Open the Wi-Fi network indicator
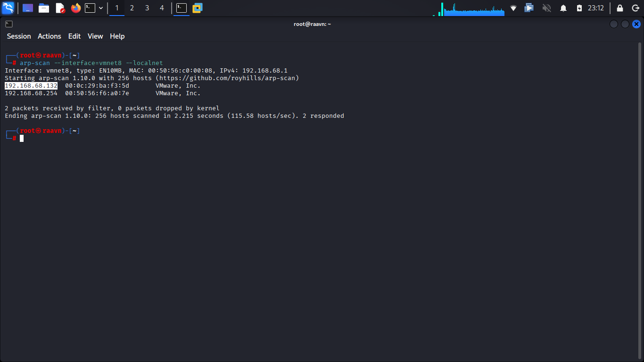The width and height of the screenshot is (644, 362). tap(513, 8)
